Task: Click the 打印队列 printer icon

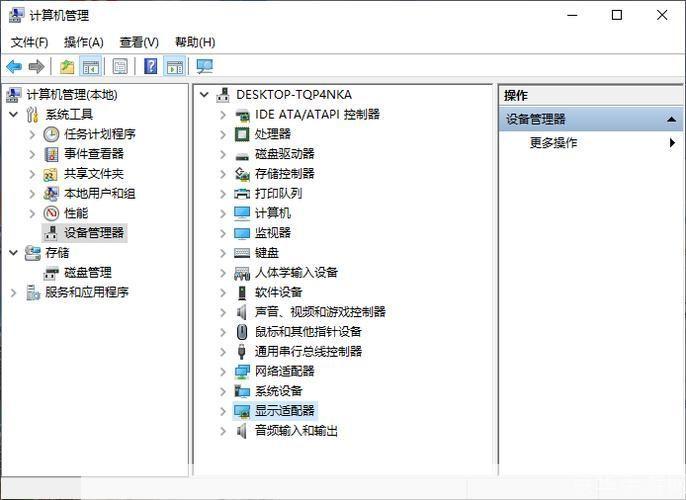Action: 242,194
